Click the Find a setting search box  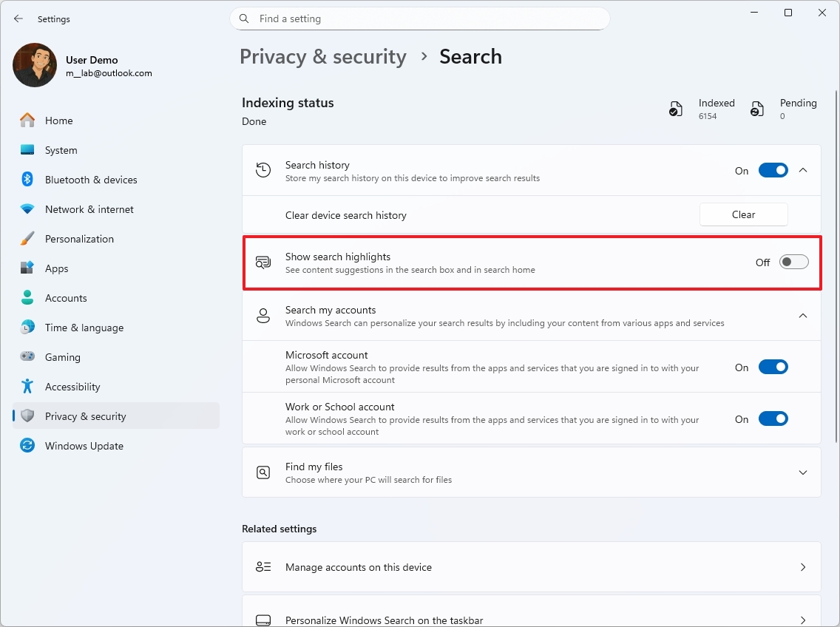pyautogui.click(x=419, y=18)
